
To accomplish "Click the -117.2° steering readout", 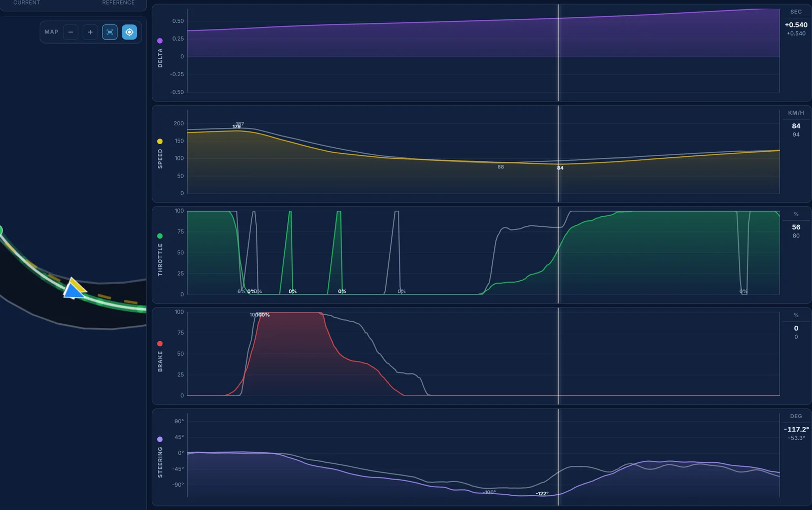I will click(x=796, y=429).
